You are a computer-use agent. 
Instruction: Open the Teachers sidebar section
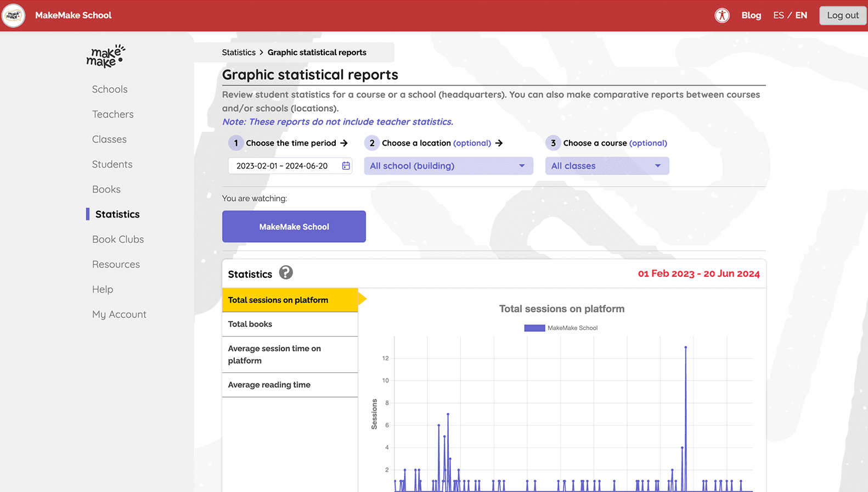[x=113, y=114]
